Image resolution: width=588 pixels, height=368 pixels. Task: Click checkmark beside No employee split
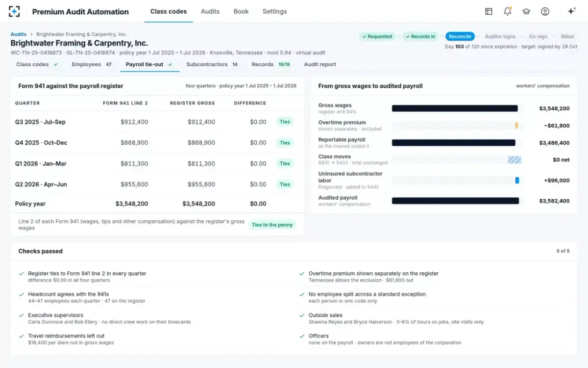point(302,294)
